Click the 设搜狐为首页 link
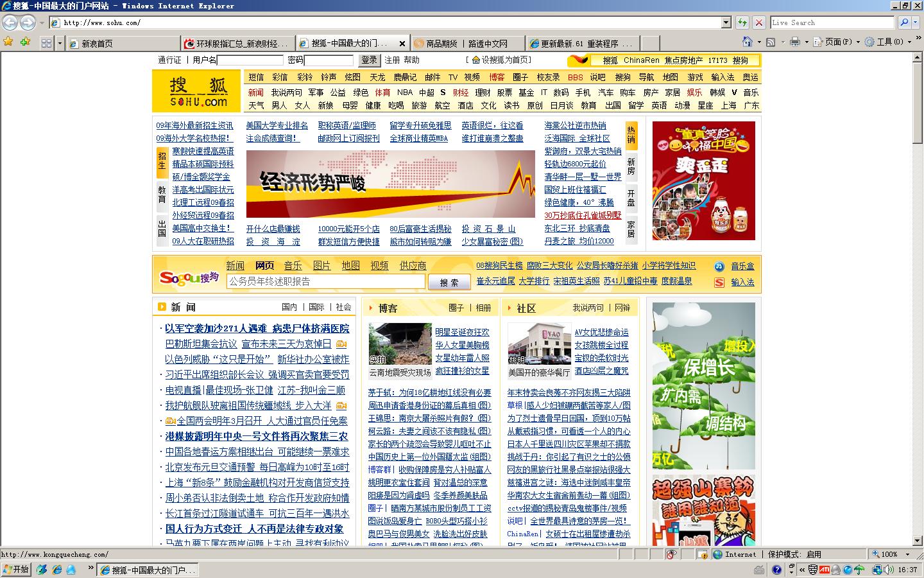Screen dimensions: 924x578 (506, 60)
